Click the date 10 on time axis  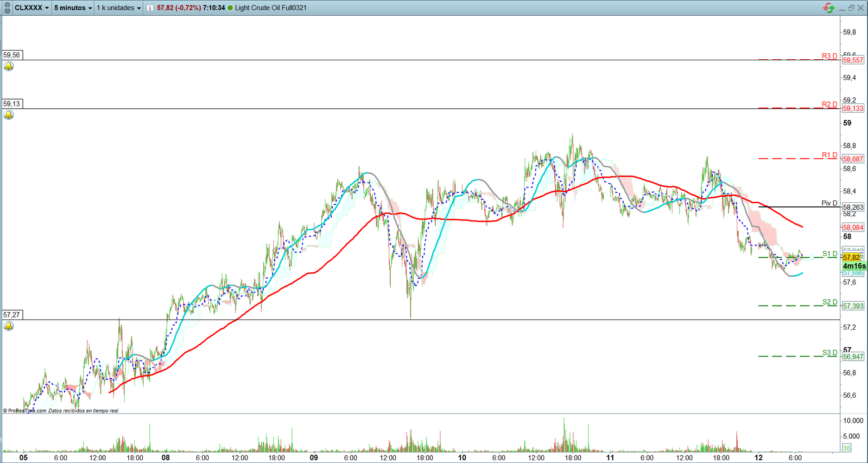click(x=462, y=457)
